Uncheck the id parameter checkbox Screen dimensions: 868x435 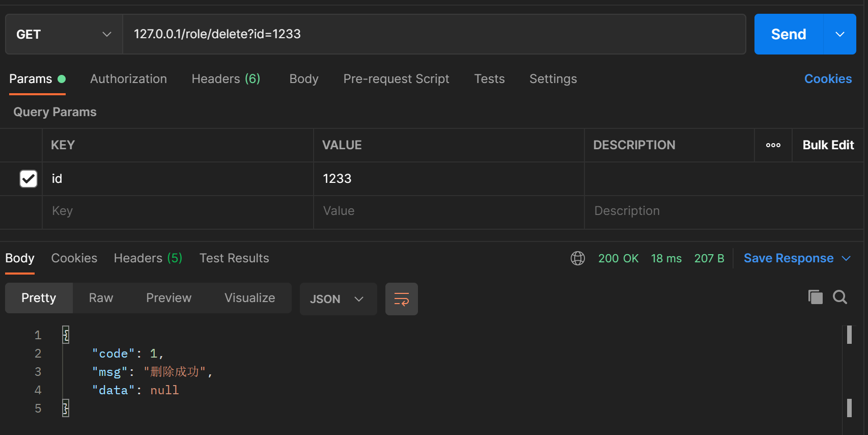(29, 179)
